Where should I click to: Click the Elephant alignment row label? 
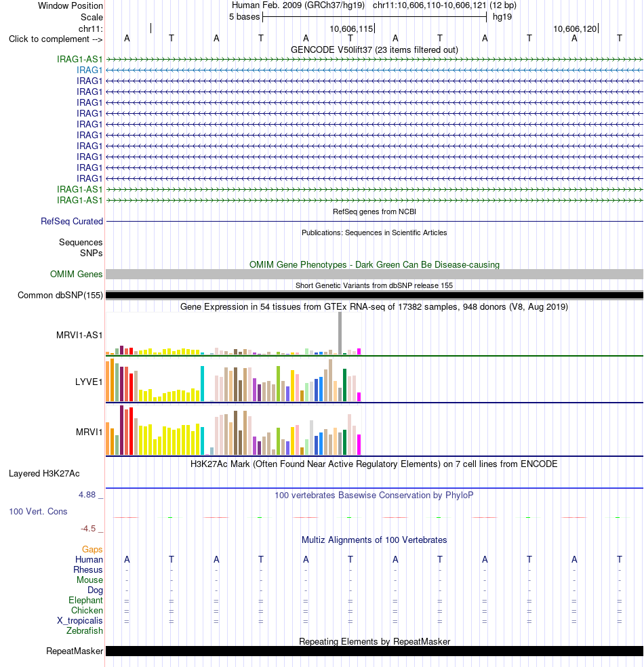(x=85, y=600)
